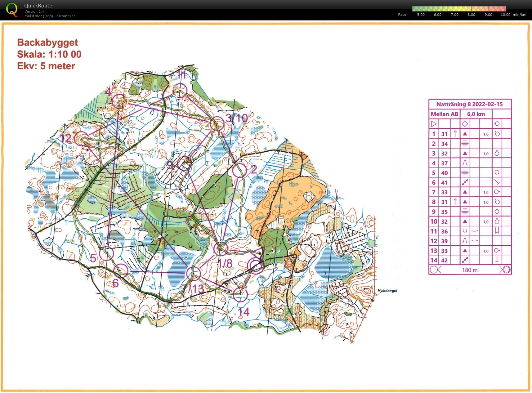Click the Ekv: 5 meter text
Screen dimensions: 532x393
coord(46,66)
